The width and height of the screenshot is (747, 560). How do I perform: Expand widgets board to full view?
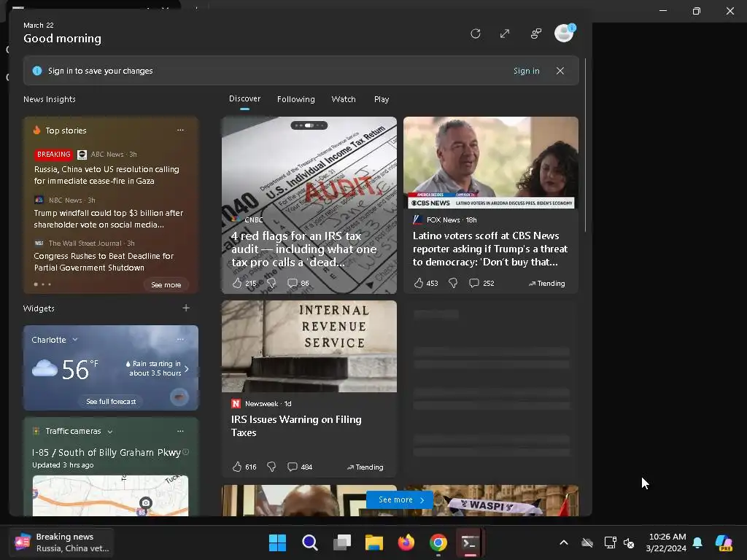click(x=505, y=34)
